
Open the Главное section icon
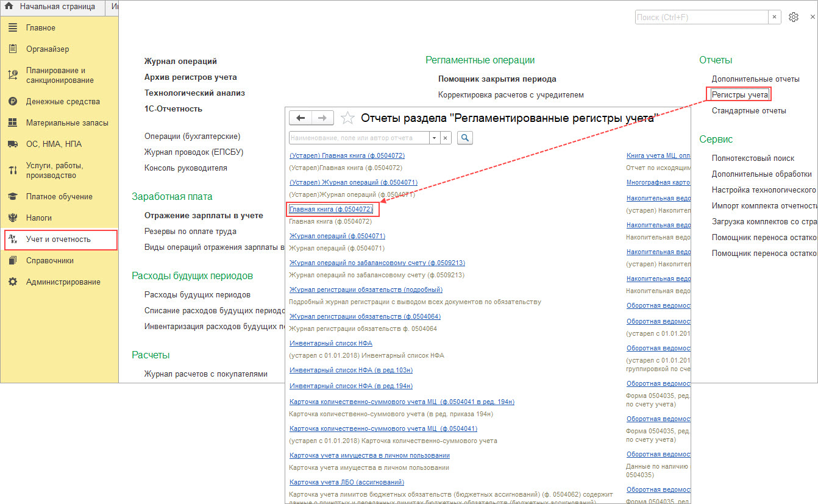click(13, 28)
